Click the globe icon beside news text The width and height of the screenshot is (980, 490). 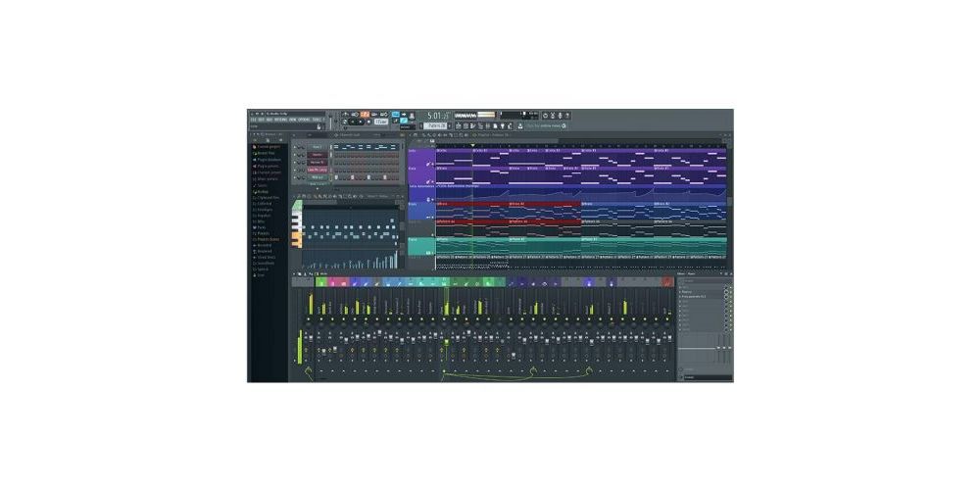click(563, 126)
